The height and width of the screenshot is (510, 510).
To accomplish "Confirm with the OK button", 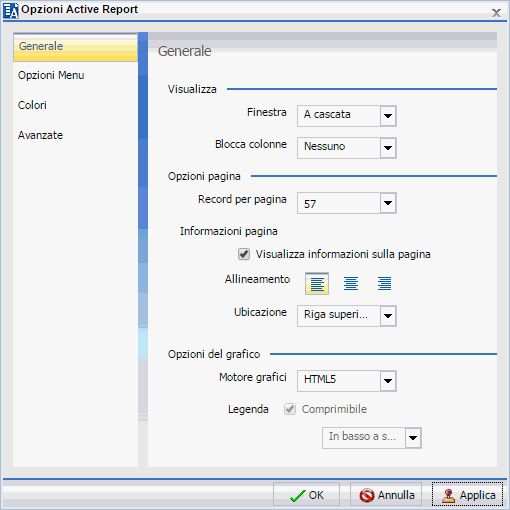I will pyautogui.click(x=306, y=495).
